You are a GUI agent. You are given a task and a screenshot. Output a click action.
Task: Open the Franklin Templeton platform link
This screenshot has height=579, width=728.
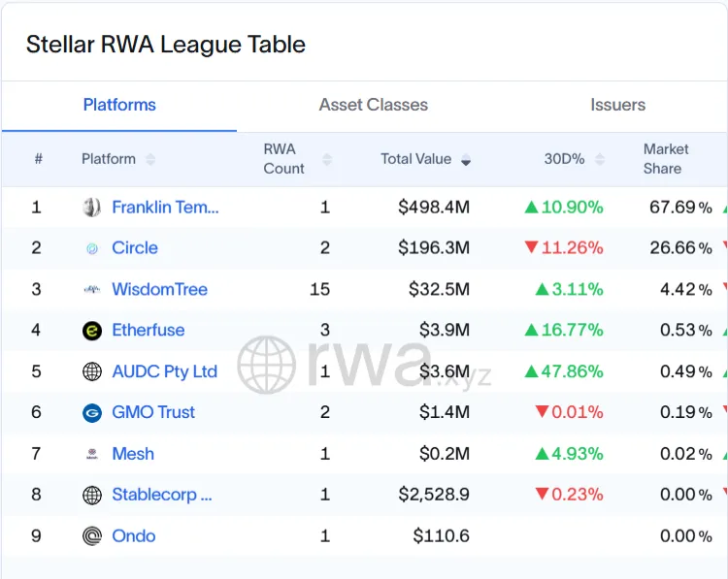coord(165,207)
